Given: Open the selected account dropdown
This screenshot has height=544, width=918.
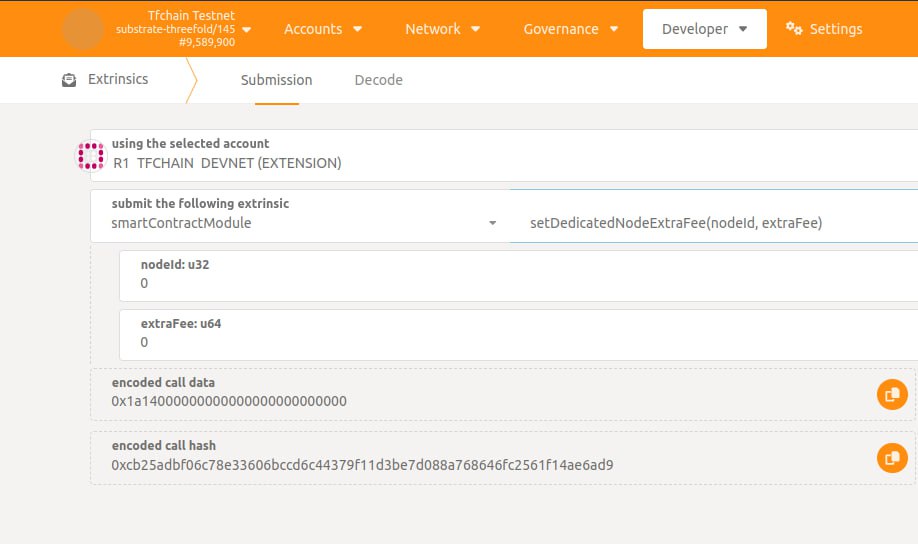Looking at the screenshot, I should click(504, 156).
